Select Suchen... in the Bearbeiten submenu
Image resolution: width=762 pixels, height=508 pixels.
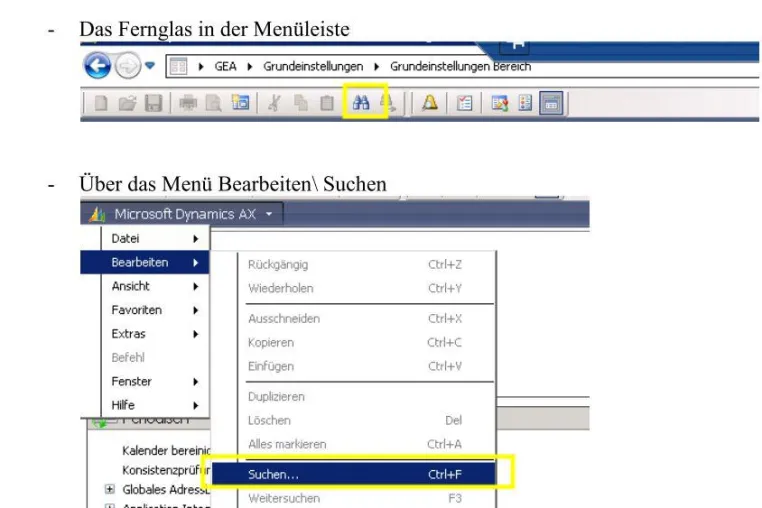point(354,474)
